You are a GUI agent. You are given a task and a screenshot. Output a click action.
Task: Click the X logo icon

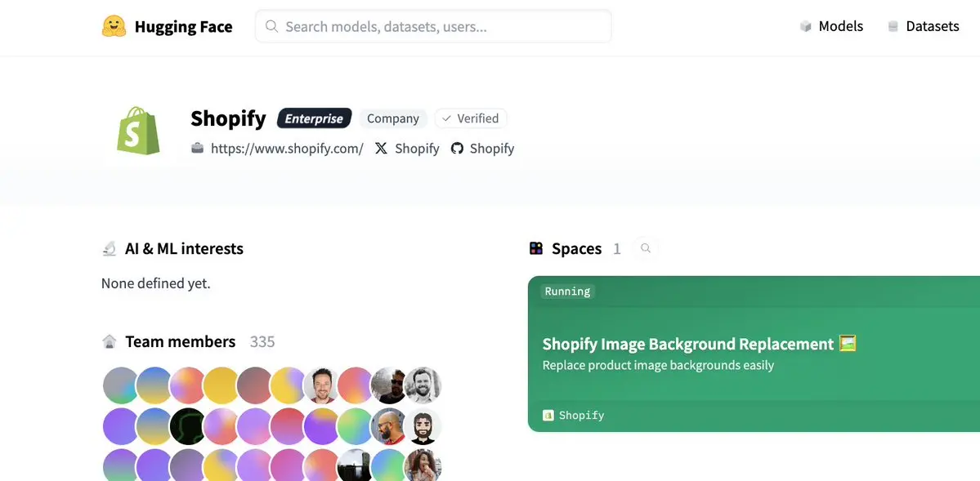pos(381,148)
